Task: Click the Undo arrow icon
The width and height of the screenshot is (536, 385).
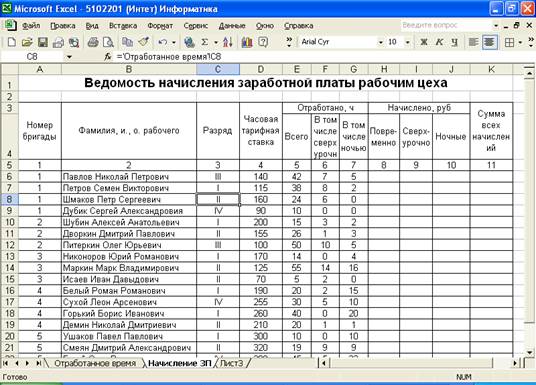Action: tap(162, 42)
